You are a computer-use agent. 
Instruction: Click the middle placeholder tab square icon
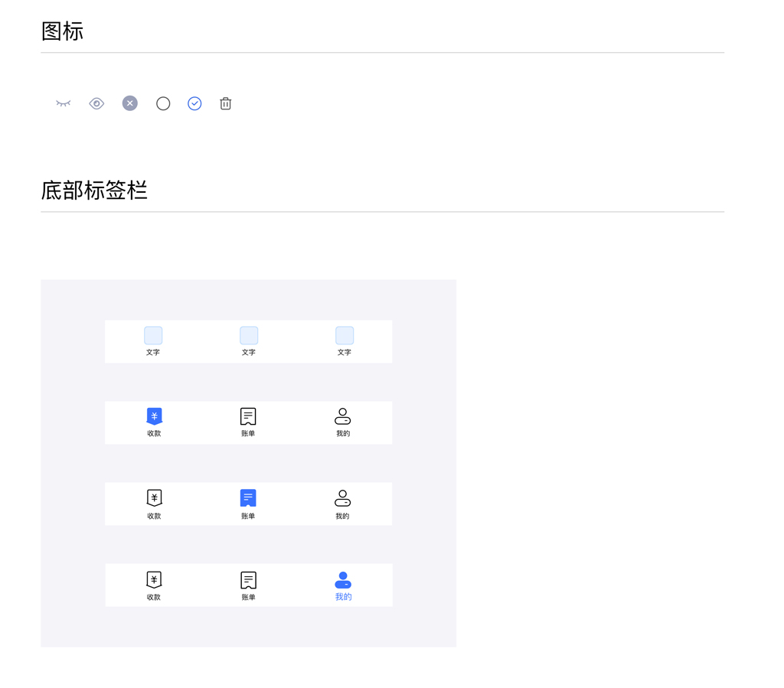[x=249, y=335]
